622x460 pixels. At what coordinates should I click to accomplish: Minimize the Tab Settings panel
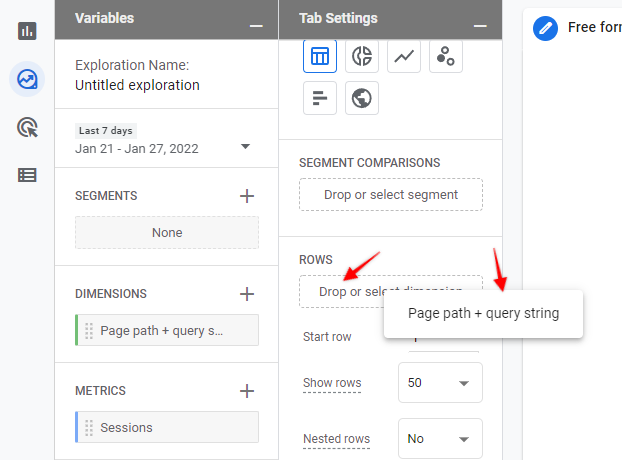(x=480, y=26)
